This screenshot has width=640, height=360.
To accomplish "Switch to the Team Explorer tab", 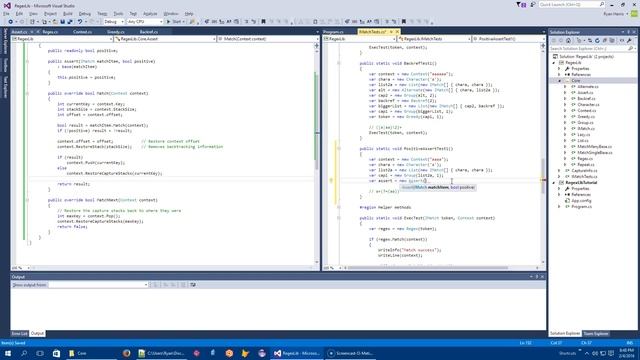I will click(x=596, y=334).
